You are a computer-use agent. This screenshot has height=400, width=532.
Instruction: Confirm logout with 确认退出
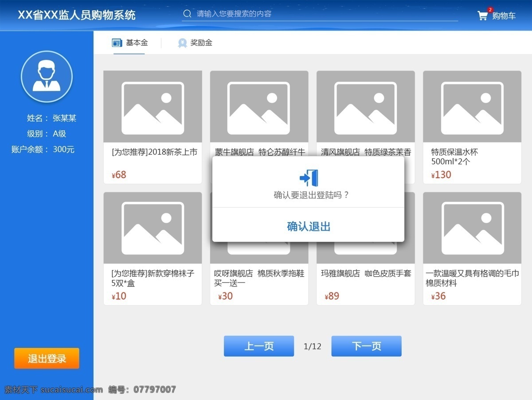tap(309, 227)
